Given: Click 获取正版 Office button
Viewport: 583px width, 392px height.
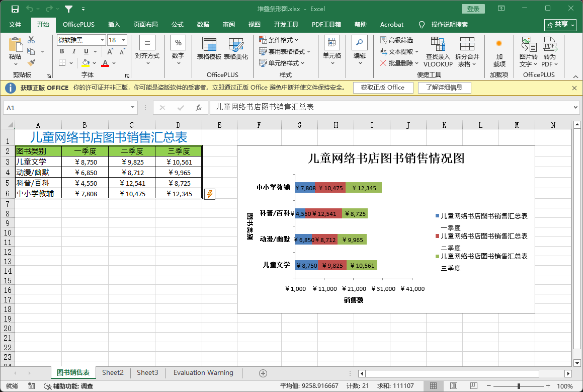Looking at the screenshot, I should point(383,88).
